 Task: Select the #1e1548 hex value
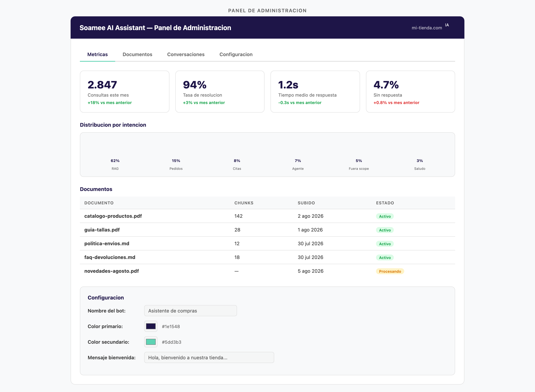point(171,326)
